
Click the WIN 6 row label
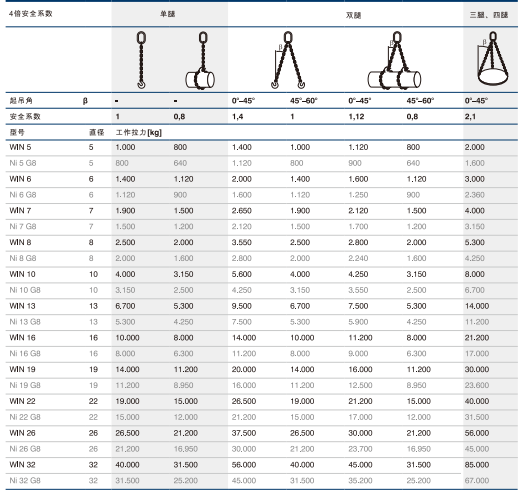(x=20, y=179)
